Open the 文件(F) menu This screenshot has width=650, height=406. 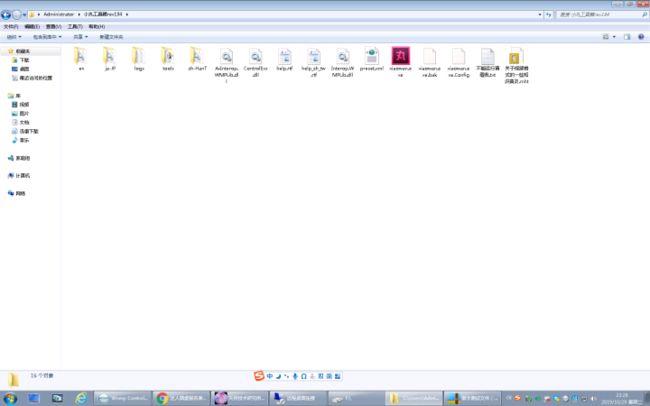point(11,27)
